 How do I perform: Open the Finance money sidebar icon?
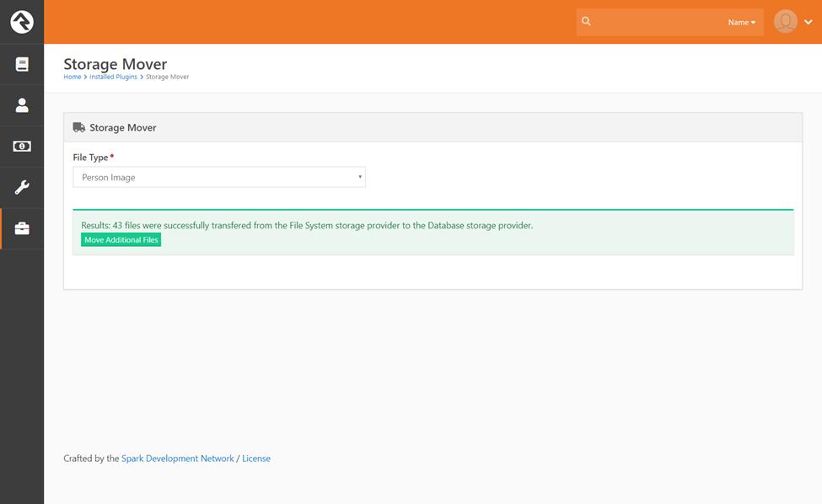point(21,146)
